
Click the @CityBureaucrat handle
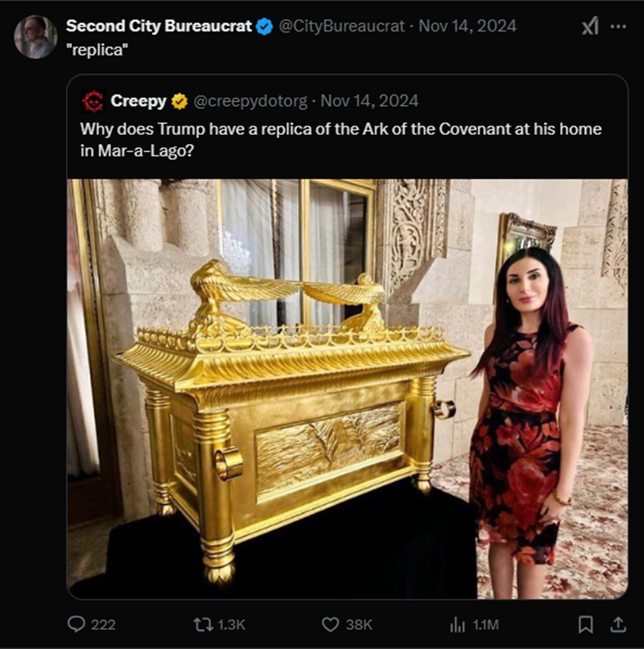(x=341, y=26)
